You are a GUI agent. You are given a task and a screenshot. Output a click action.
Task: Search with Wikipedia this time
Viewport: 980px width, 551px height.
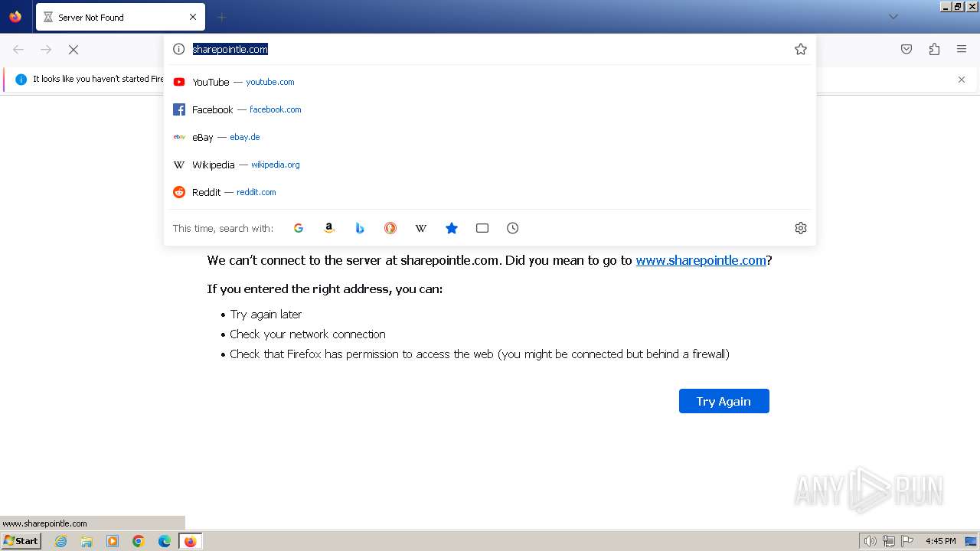pos(421,228)
